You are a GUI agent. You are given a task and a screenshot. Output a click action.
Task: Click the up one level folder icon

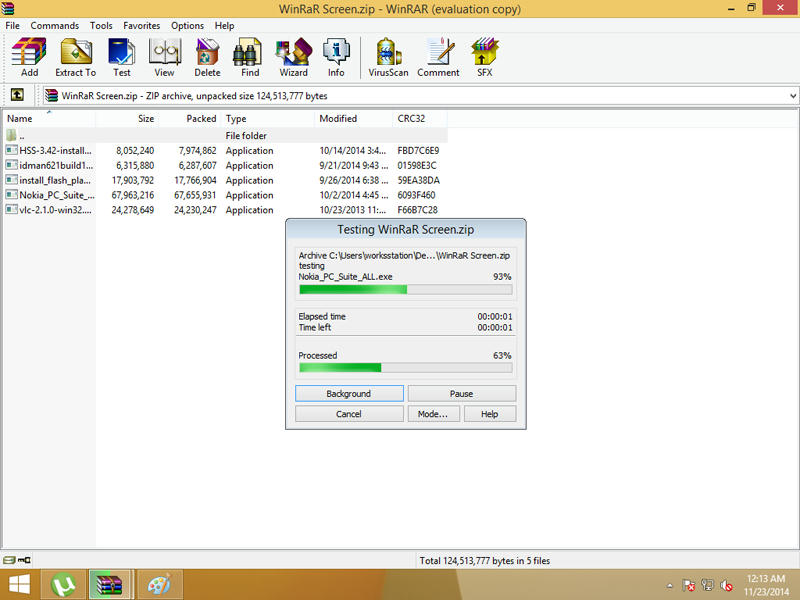[x=17, y=95]
